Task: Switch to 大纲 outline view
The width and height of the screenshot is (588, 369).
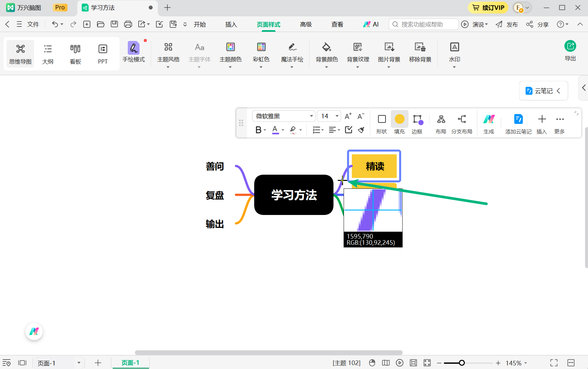Action: [48, 54]
